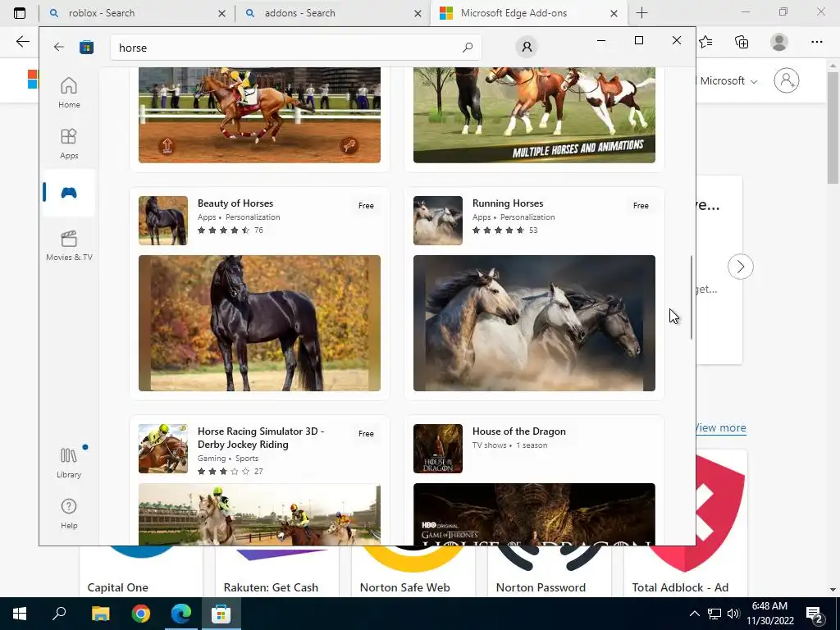The image size is (840, 630).
Task: Open Microsoft Store taskbar icon
Action: point(221,614)
